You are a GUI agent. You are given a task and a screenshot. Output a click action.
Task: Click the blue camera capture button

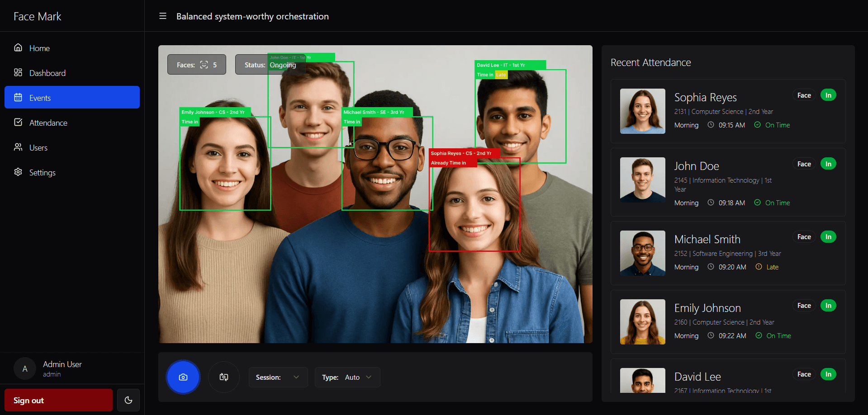click(183, 377)
